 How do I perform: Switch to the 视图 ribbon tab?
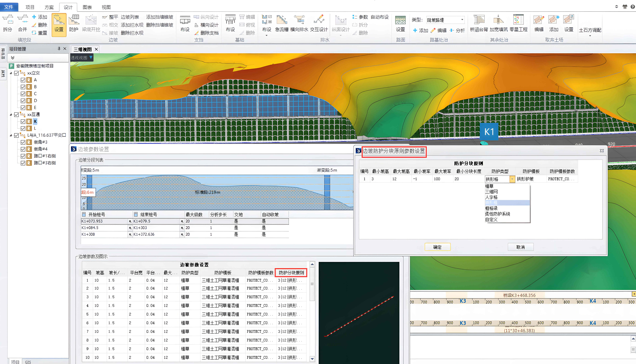(x=106, y=7)
